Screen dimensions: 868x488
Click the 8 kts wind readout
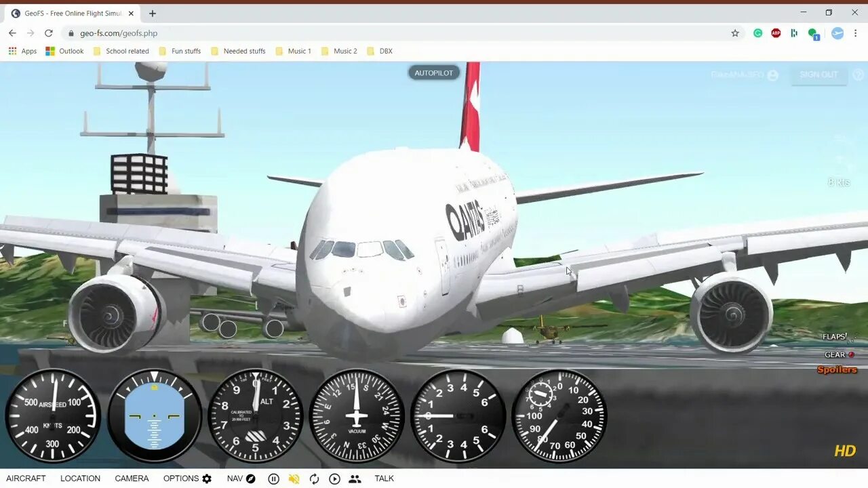point(839,182)
